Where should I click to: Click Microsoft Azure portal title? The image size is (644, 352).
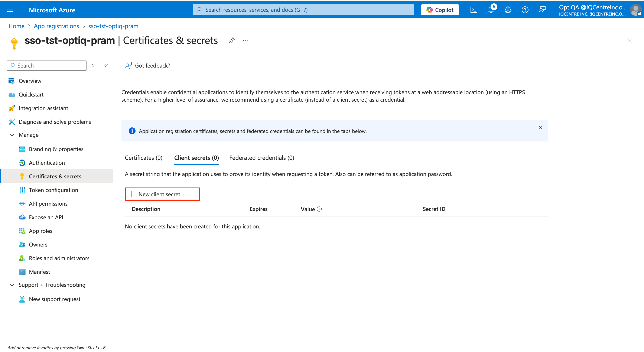(52, 10)
